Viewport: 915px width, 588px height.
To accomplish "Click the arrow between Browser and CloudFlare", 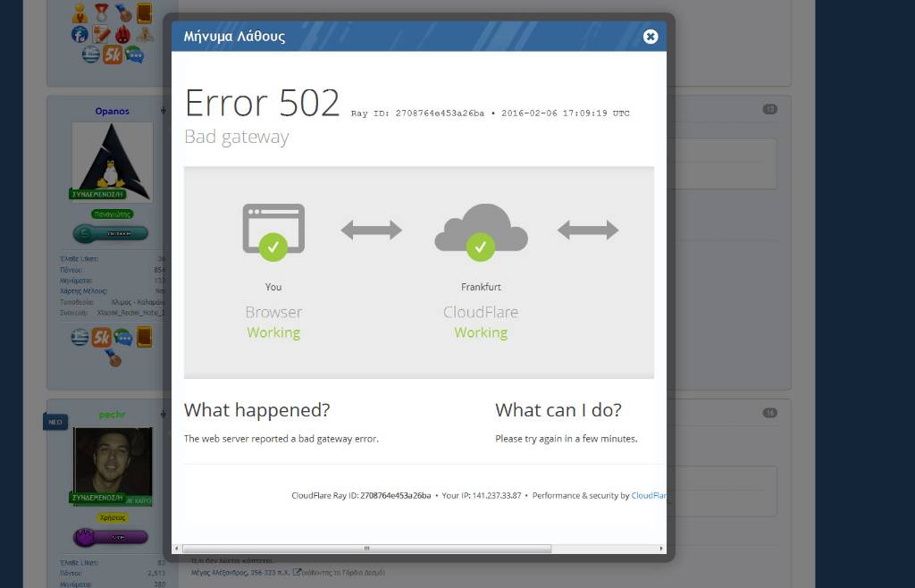I will (371, 230).
